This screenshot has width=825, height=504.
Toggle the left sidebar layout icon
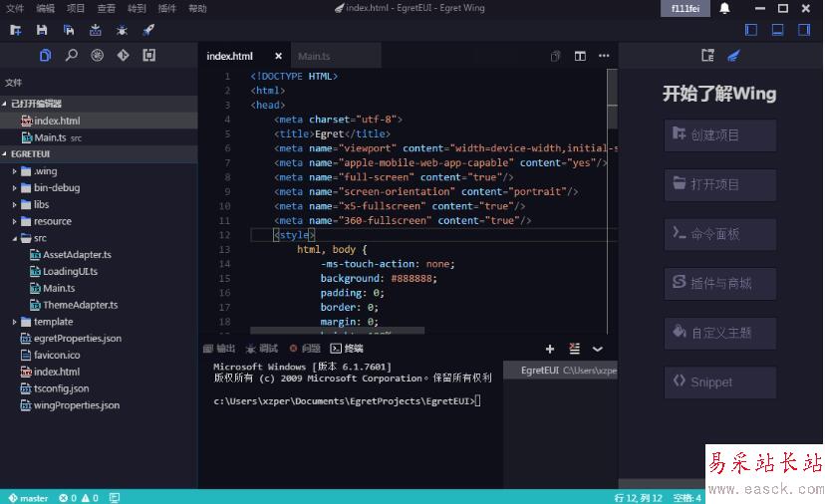tap(751, 30)
